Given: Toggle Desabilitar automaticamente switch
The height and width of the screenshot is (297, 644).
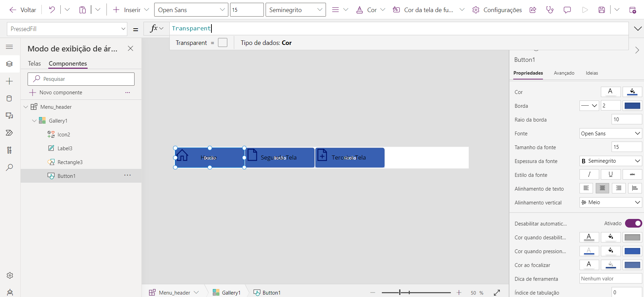Looking at the screenshot, I should (x=634, y=223).
